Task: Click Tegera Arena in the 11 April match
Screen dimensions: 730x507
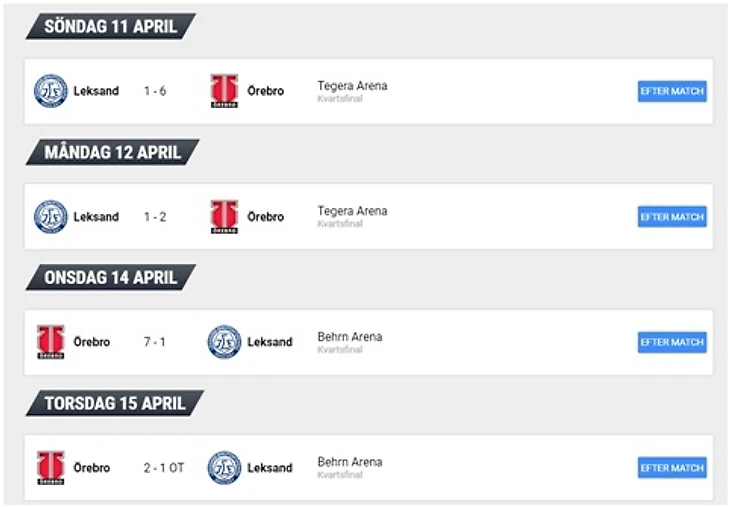Action: (352, 86)
